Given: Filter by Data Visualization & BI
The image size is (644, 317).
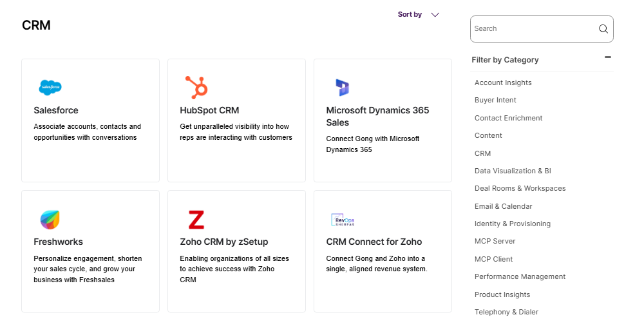Looking at the screenshot, I should tap(513, 171).
